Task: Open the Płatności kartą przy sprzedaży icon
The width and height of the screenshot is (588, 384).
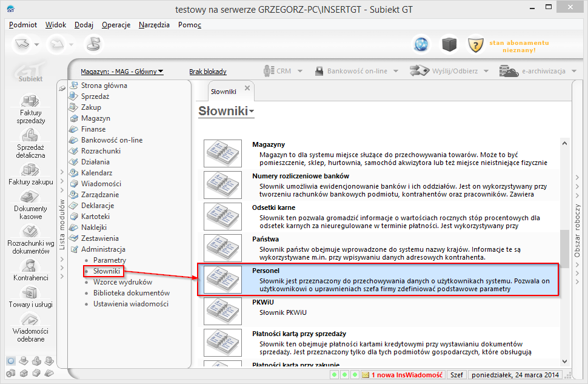Action: [x=222, y=342]
